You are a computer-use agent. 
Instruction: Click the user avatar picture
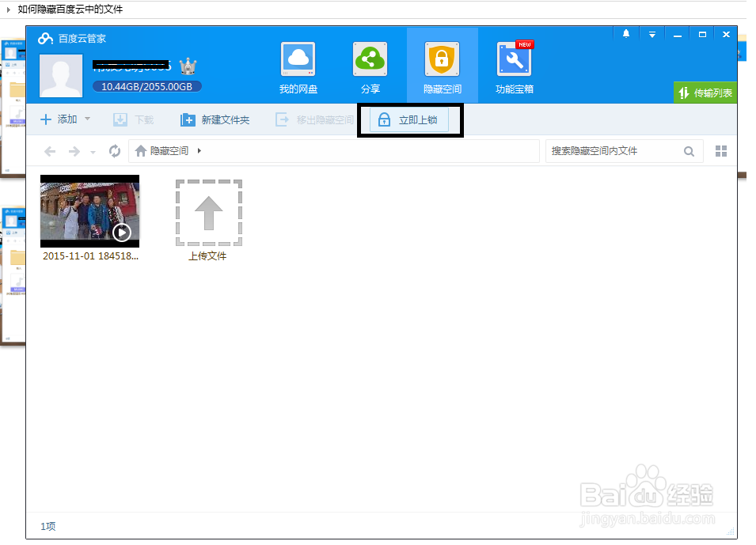click(61, 77)
